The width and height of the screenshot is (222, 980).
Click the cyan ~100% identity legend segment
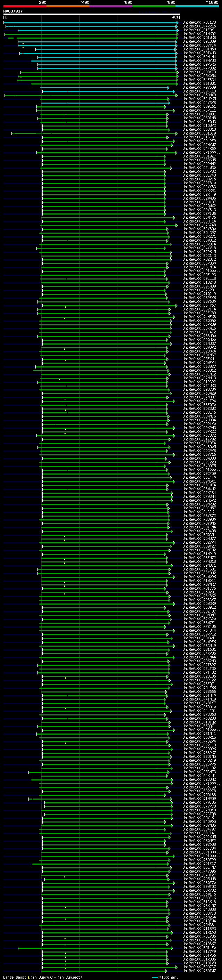(x=197, y=6)
